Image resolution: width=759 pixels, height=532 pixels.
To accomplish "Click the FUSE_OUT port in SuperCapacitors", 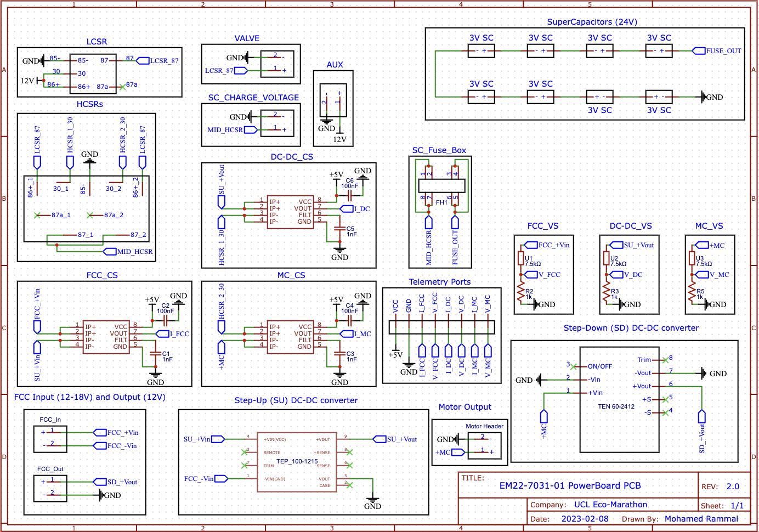I will click(717, 50).
